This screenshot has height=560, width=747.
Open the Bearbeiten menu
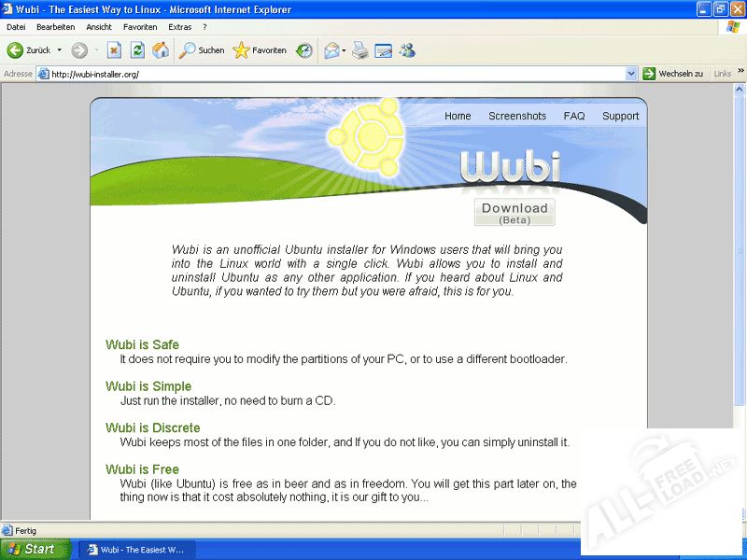[x=55, y=27]
